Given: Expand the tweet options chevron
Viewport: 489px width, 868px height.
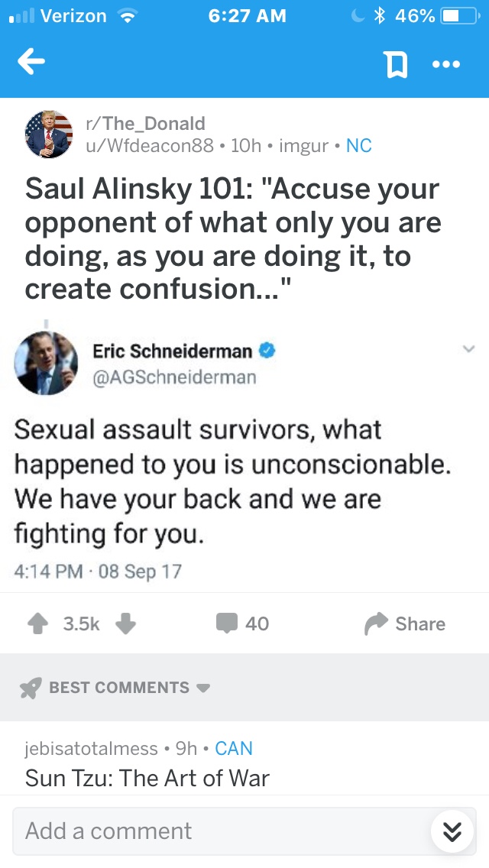Looking at the screenshot, I should click(x=468, y=348).
